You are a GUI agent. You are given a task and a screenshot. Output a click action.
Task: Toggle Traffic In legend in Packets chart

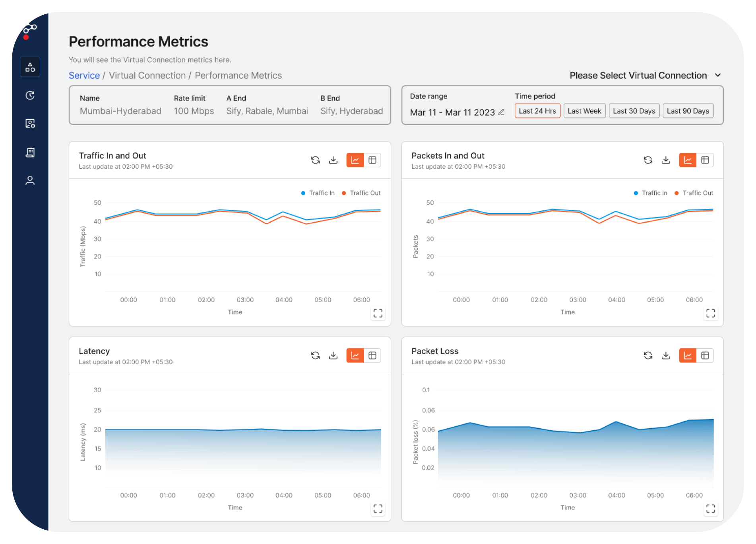(x=651, y=193)
